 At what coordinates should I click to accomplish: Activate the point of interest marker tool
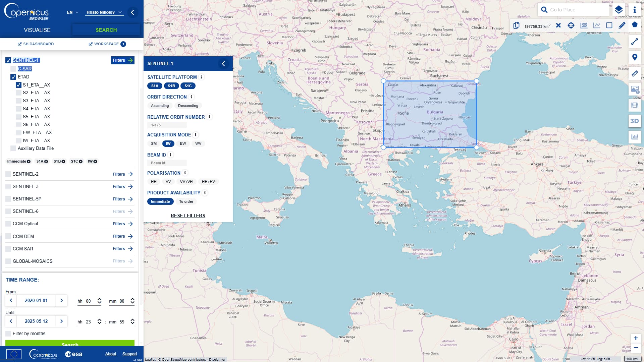point(635,57)
